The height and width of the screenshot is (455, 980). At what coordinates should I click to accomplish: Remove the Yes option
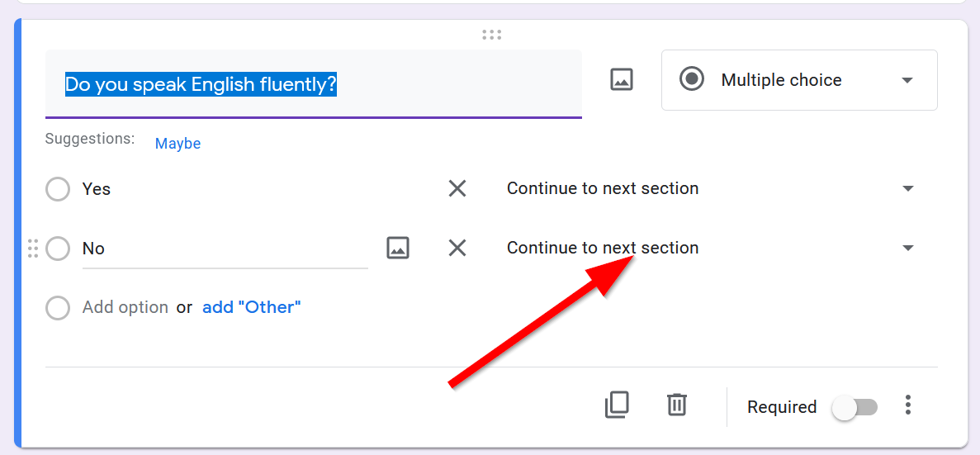tap(457, 189)
